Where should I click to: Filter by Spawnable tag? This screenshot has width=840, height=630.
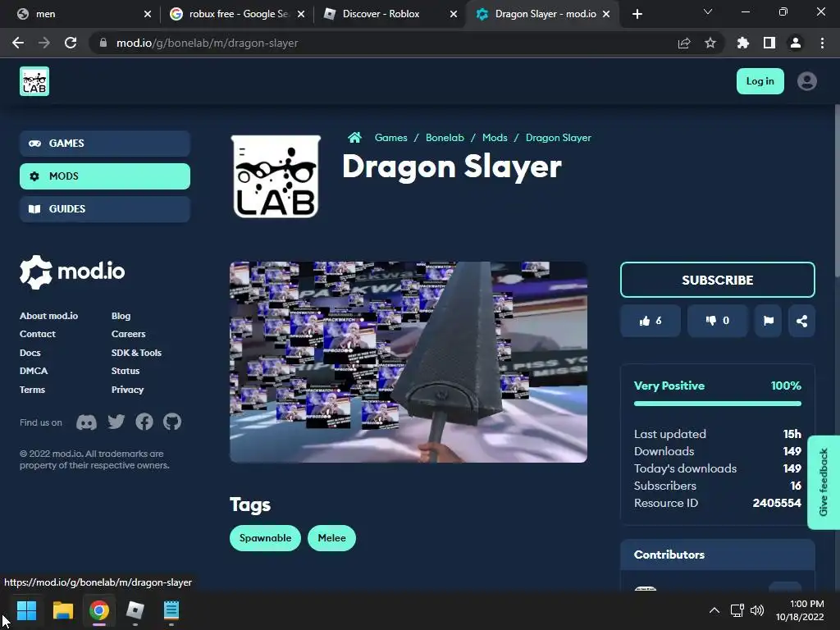[265, 538]
